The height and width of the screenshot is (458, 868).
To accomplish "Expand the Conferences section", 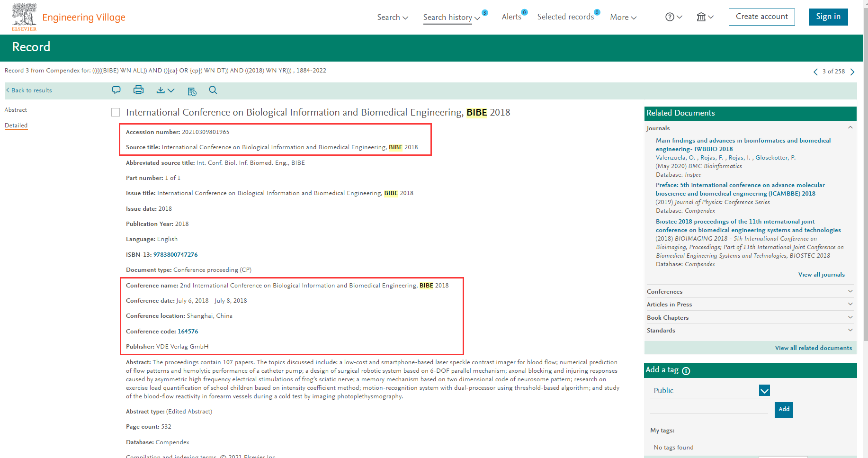I will (750, 291).
